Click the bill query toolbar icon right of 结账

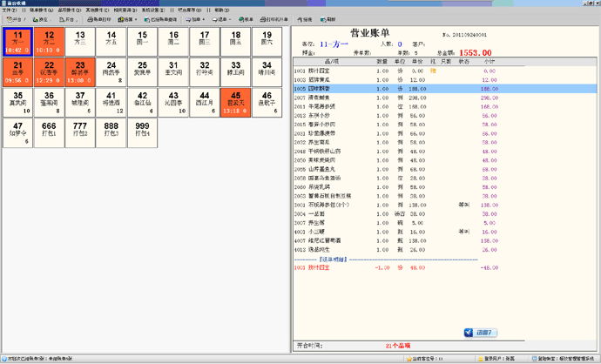click(x=162, y=18)
